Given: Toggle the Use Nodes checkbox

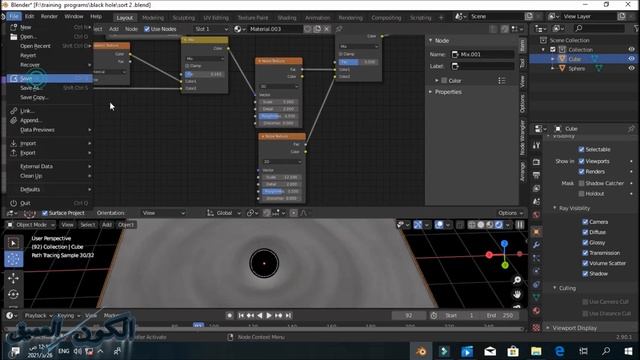Looking at the screenshot, I should (x=147, y=29).
